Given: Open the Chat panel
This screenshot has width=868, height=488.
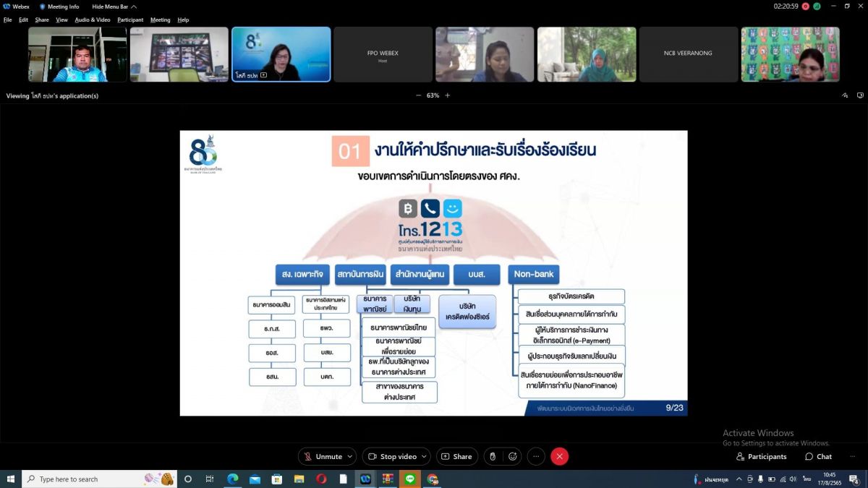Looking at the screenshot, I should pyautogui.click(x=818, y=456).
